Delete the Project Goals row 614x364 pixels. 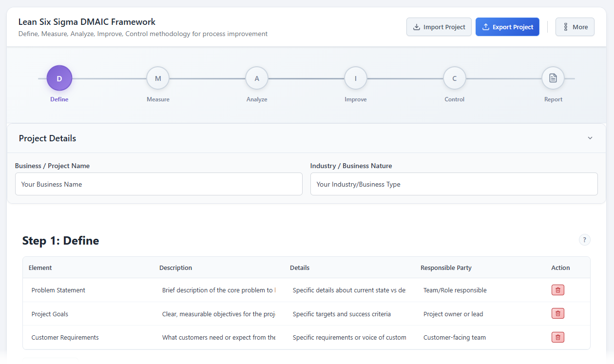pos(557,313)
